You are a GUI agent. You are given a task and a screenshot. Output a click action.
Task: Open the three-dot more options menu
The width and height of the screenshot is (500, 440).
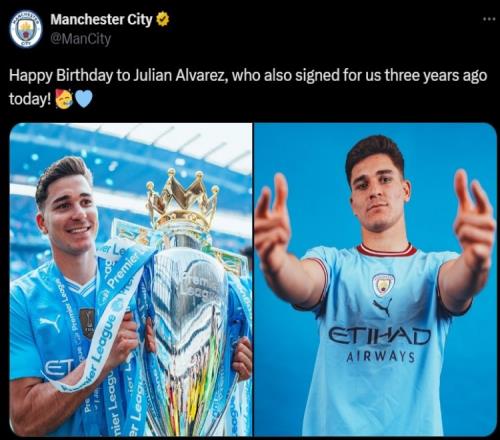click(489, 19)
